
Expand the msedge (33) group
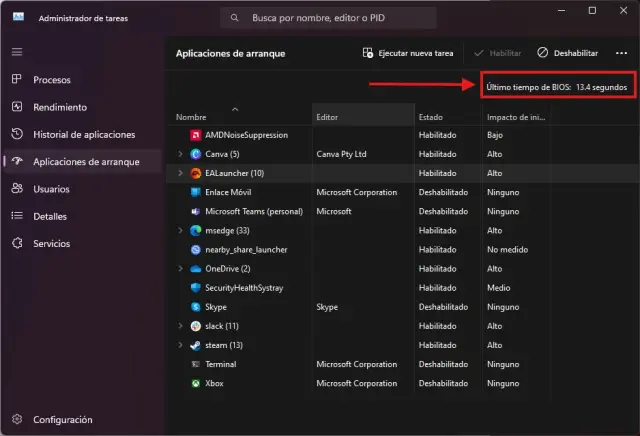[180, 231]
